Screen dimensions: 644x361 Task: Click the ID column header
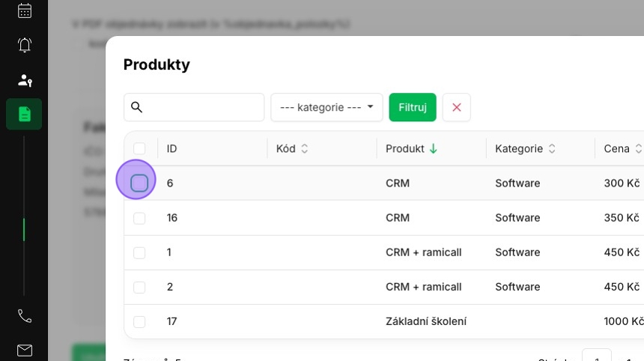tap(171, 149)
